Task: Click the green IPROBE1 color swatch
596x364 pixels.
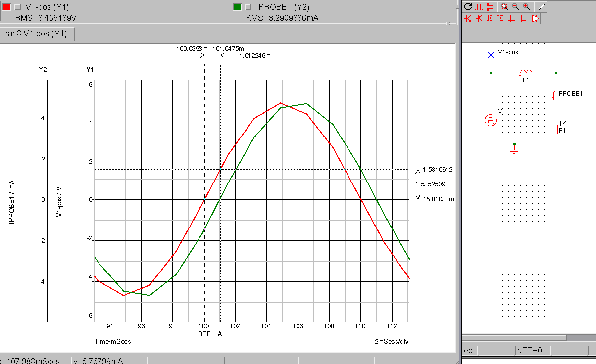Action: [x=237, y=7]
